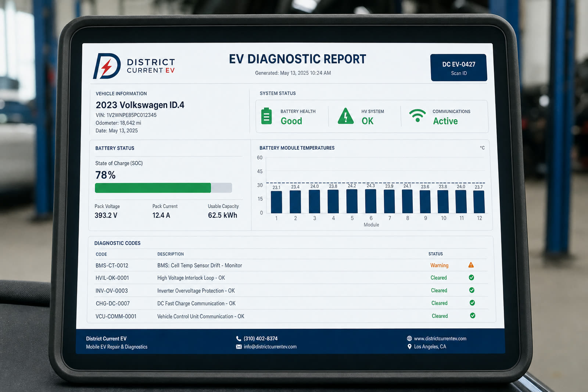Click the 2023 Volkswagen ID.4 title
This screenshot has width=588, height=392.
[140, 105]
